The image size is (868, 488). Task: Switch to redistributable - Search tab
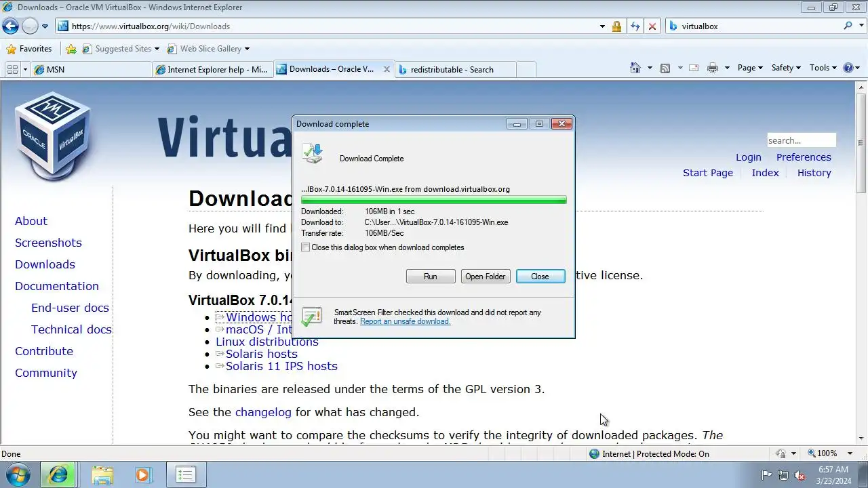click(x=455, y=69)
